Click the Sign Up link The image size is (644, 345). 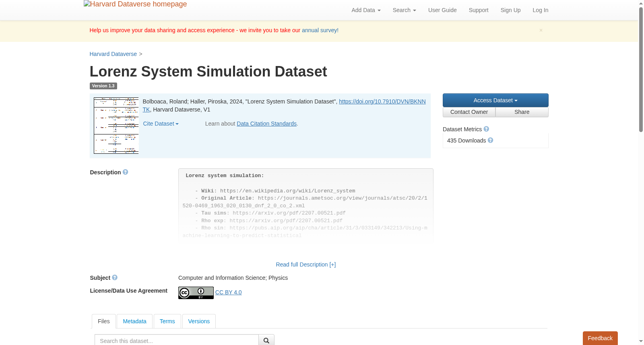(x=510, y=10)
